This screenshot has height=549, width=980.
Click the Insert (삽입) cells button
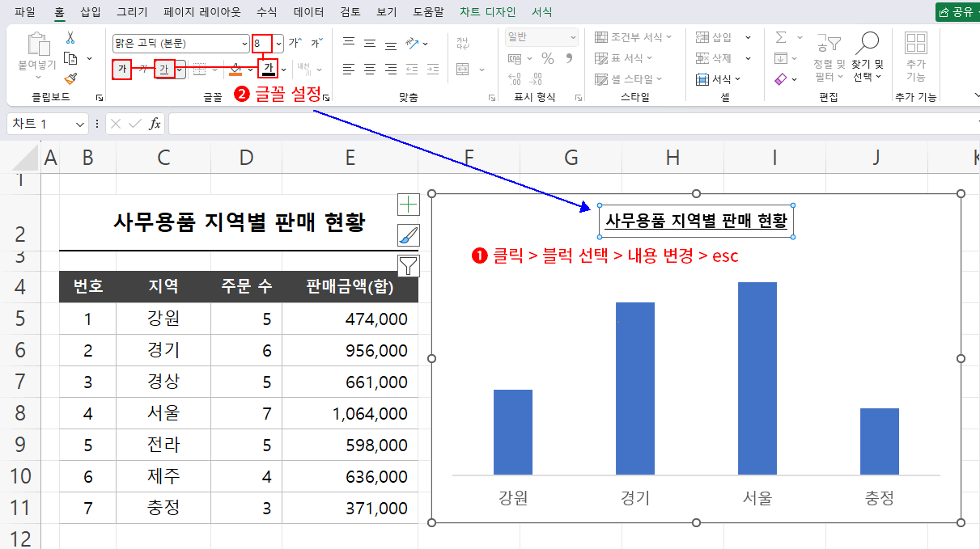point(714,37)
